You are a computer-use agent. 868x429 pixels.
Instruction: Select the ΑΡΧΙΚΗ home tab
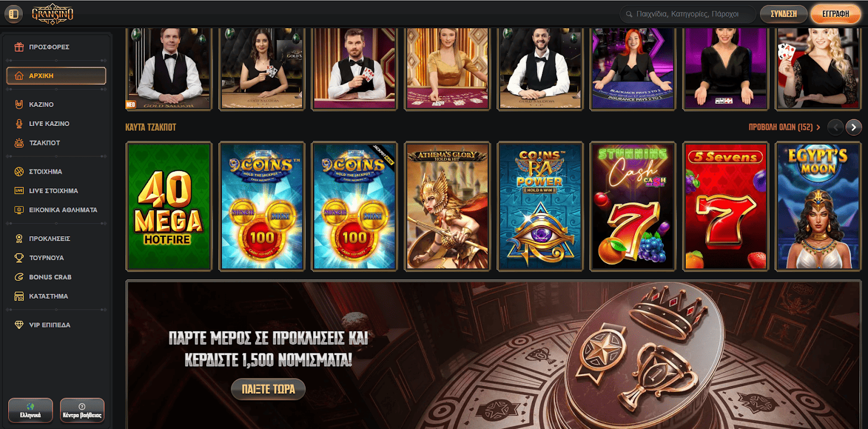[56, 76]
